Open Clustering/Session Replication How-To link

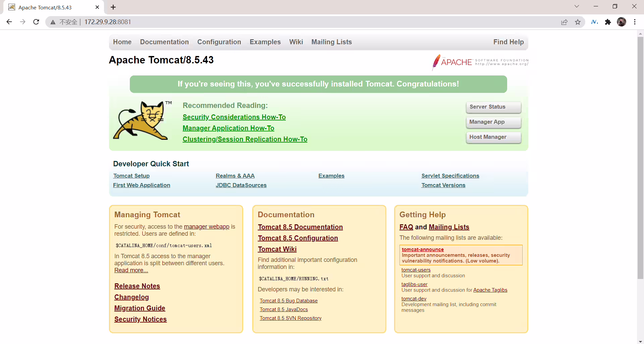click(245, 139)
